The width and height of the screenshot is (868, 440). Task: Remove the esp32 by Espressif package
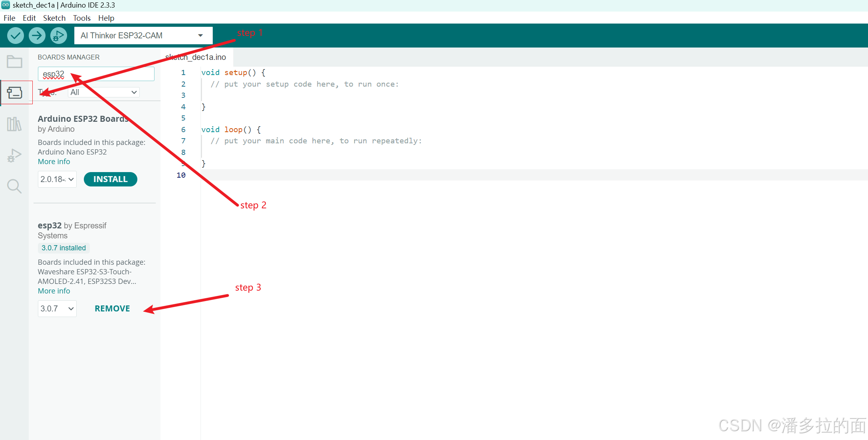pyautogui.click(x=112, y=309)
